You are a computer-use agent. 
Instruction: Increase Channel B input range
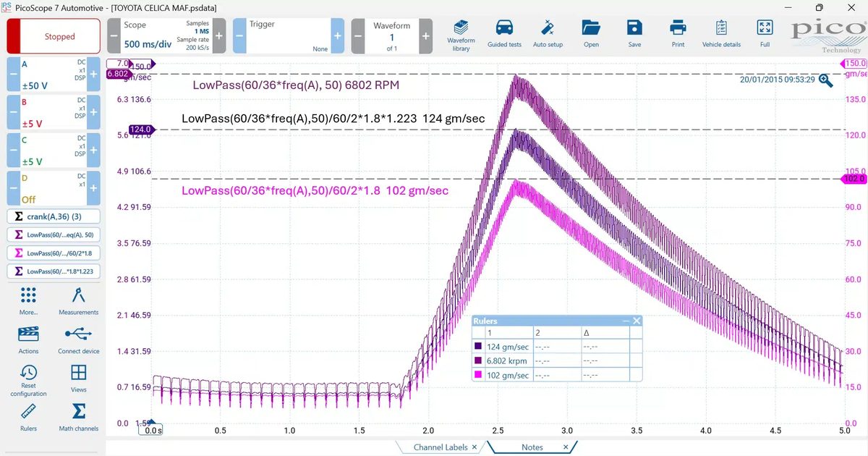(x=93, y=111)
